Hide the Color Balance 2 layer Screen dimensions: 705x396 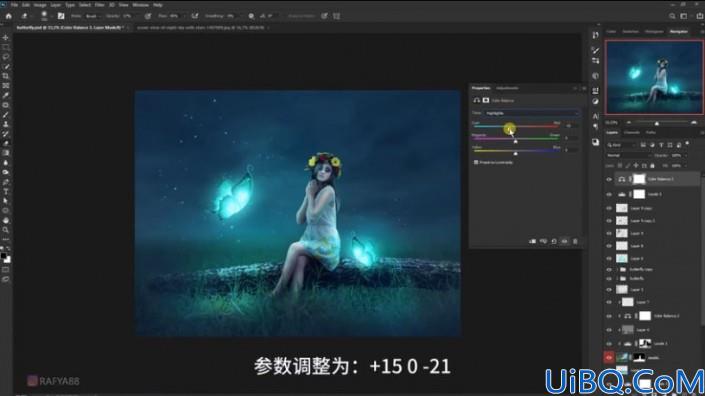click(609, 316)
